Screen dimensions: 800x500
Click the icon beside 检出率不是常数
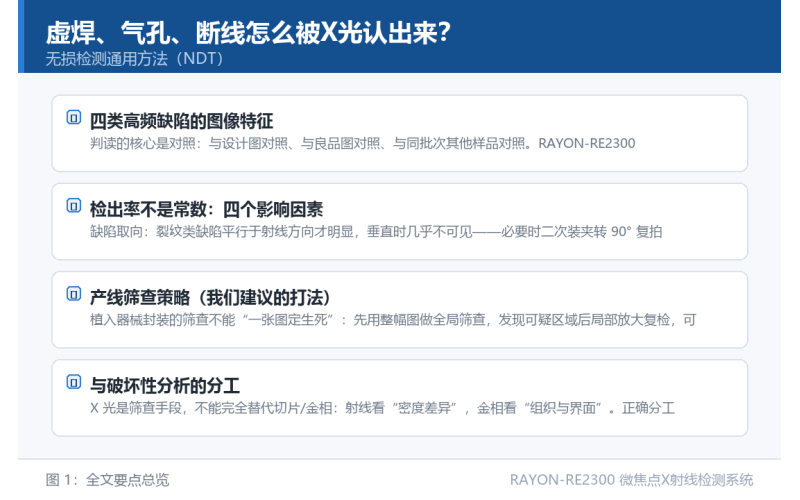(73, 206)
